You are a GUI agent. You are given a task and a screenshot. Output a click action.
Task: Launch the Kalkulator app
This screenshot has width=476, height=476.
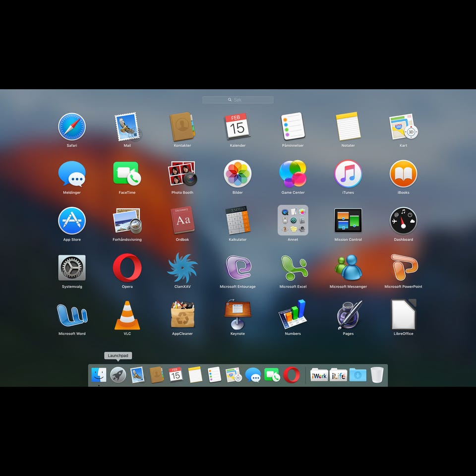[238, 221]
